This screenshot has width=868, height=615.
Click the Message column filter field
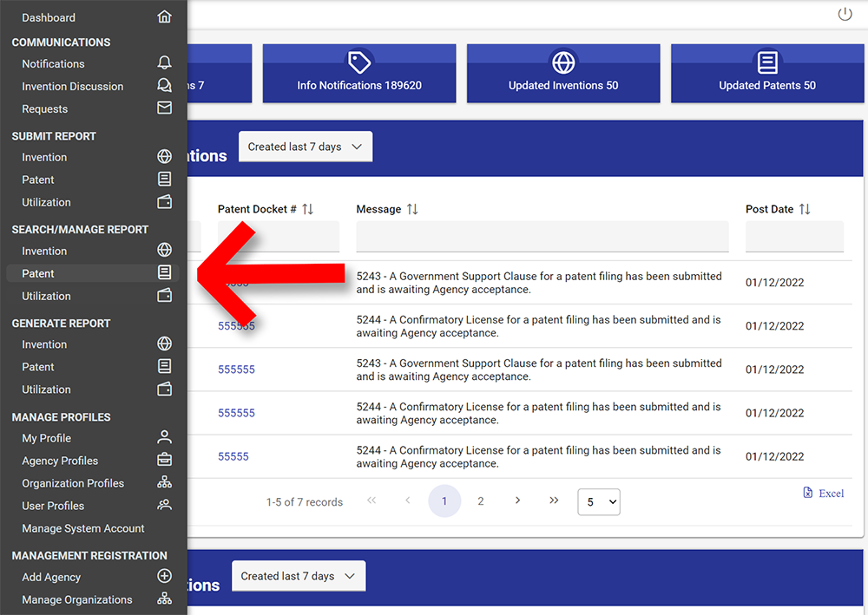pyautogui.click(x=542, y=237)
